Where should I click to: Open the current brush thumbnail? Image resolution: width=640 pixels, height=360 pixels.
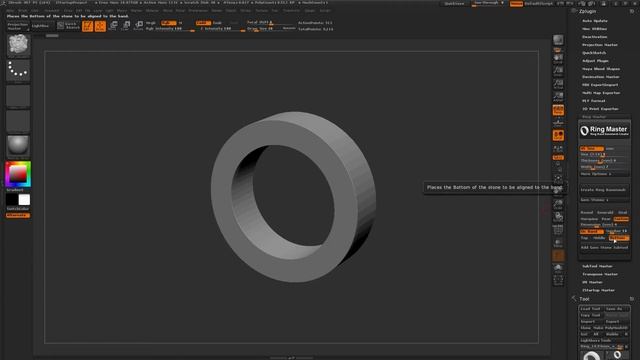point(18,45)
